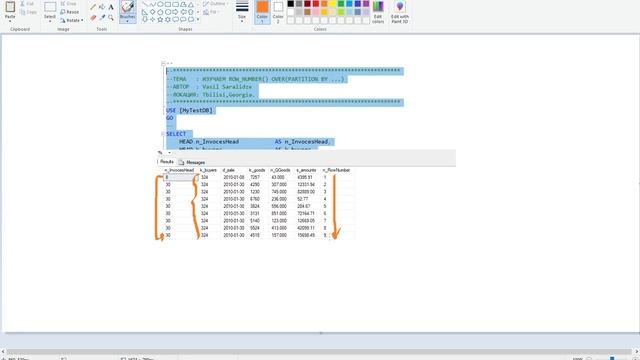Pick the pink swatch in second row

(x=316, y=12)
